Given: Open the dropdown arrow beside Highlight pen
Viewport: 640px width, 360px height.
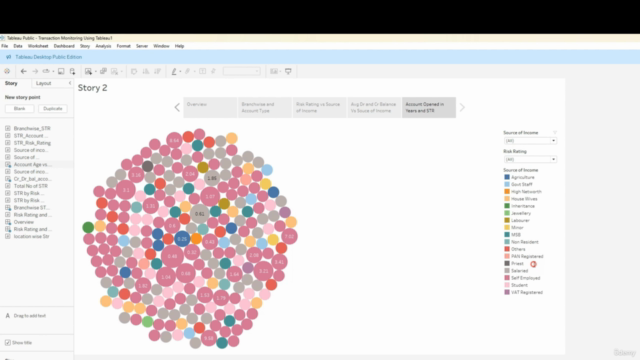Looking at the screenshot, I should 180,71.
